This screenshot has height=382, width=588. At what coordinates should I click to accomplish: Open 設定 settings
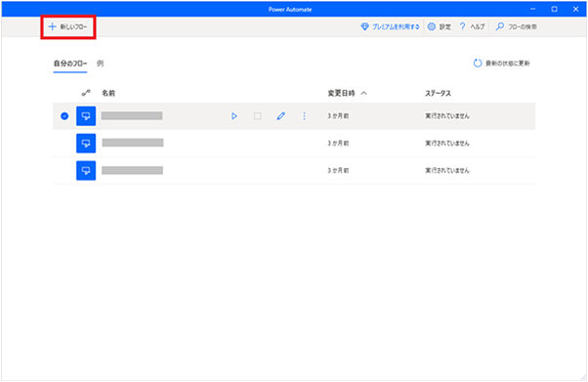440,26
